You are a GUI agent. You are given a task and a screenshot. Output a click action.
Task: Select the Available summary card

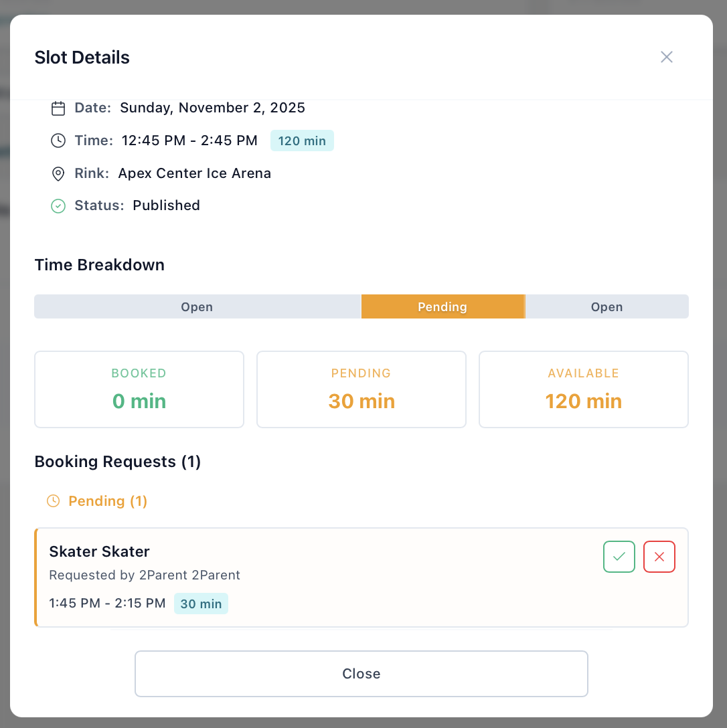point(583,389)
